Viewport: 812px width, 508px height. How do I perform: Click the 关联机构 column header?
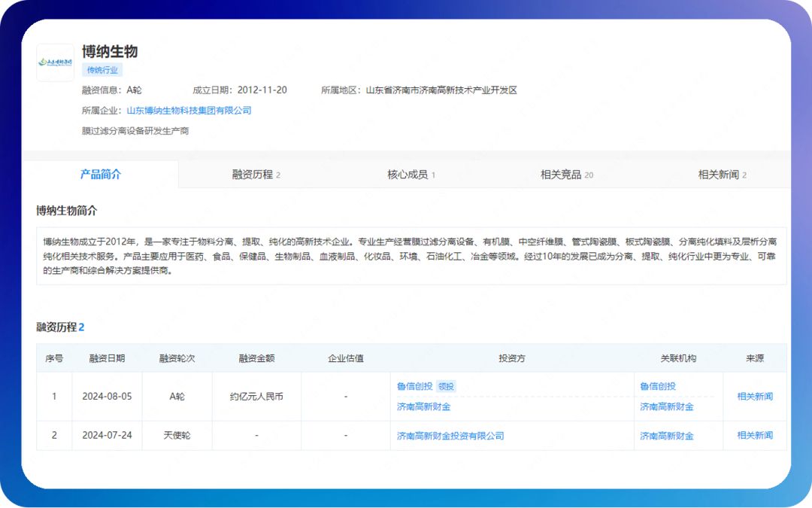(x=678, y=358)
